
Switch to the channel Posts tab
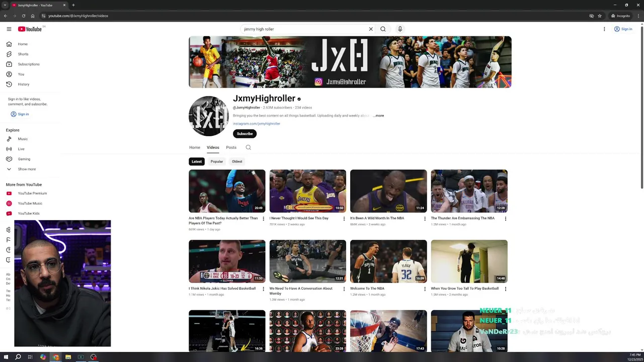click(x=231, y=147)
